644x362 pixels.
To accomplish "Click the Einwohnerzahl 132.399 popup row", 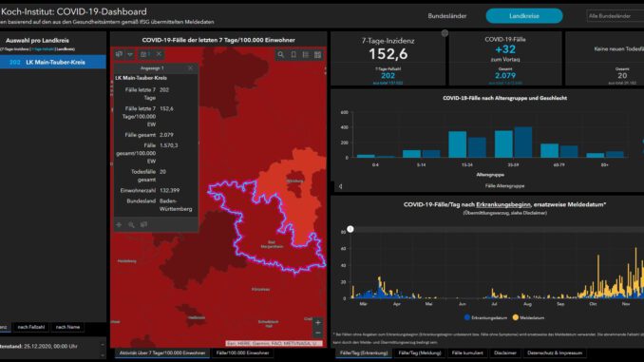I will coord(156,191).
